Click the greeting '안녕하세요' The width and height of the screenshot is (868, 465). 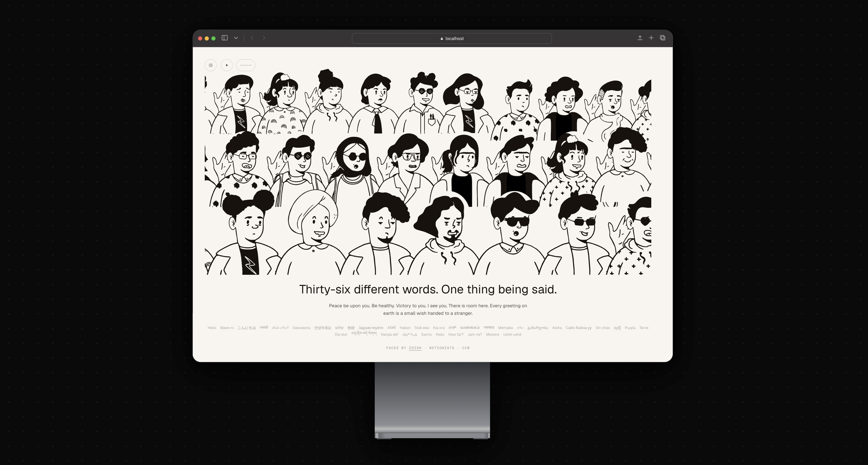click(x=322, y=328)
